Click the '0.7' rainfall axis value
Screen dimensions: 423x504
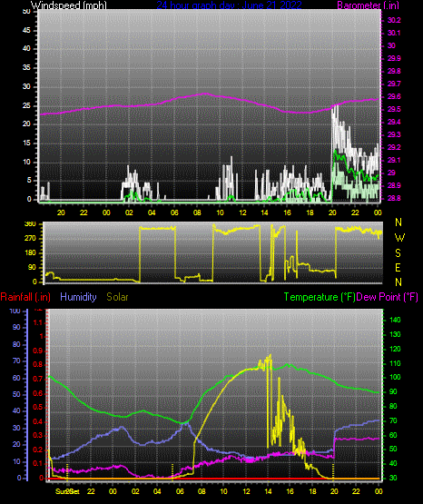[x=38, y=379]
